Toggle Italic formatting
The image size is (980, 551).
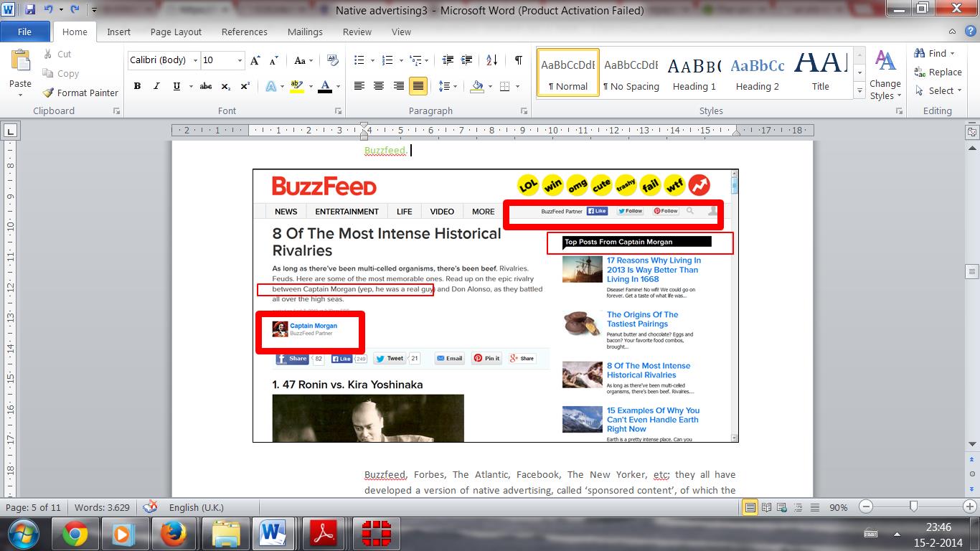tap(156, 86)
